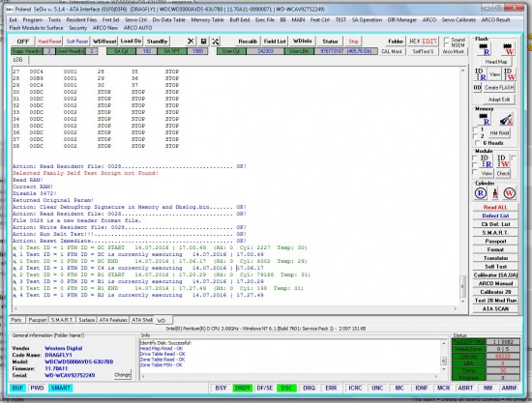532x403 pixels.
Task: Open the Servo Calibrate menu
Action: 458,20
